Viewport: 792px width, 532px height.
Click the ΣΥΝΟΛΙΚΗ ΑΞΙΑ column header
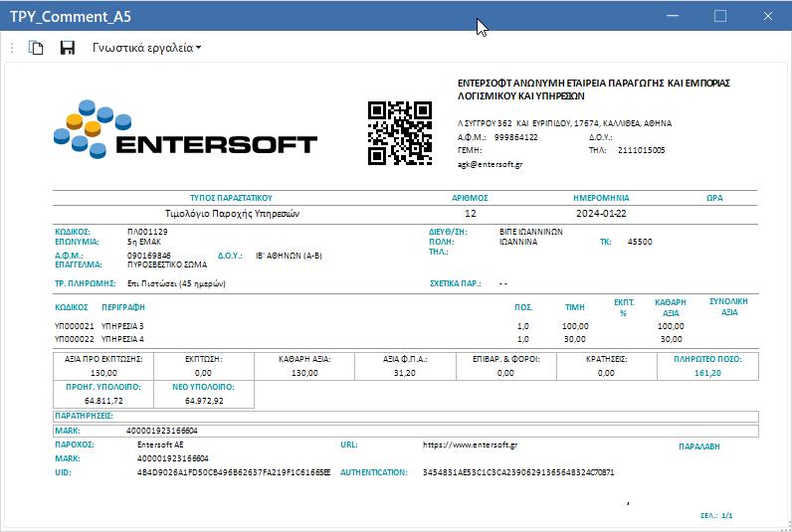(x=728, y=307)
